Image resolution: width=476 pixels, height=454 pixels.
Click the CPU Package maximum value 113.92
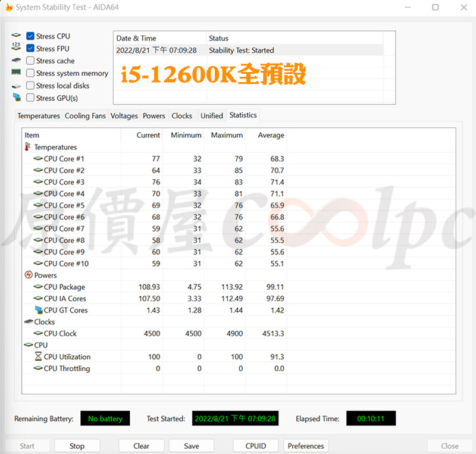232,287
